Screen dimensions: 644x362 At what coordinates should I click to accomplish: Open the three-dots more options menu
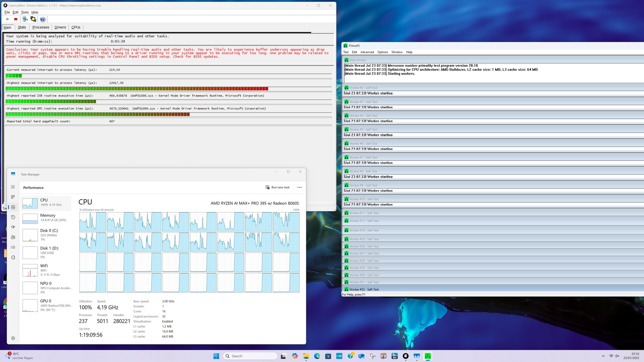300,187
